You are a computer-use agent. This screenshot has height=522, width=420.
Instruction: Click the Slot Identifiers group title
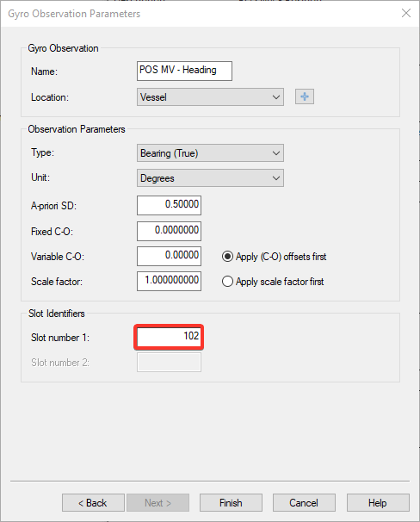57,314
